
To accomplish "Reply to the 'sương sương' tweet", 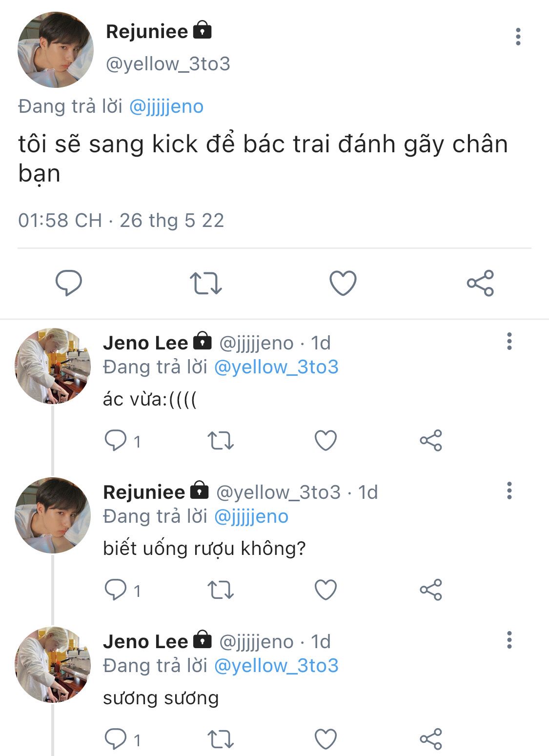I will point(116,739).
